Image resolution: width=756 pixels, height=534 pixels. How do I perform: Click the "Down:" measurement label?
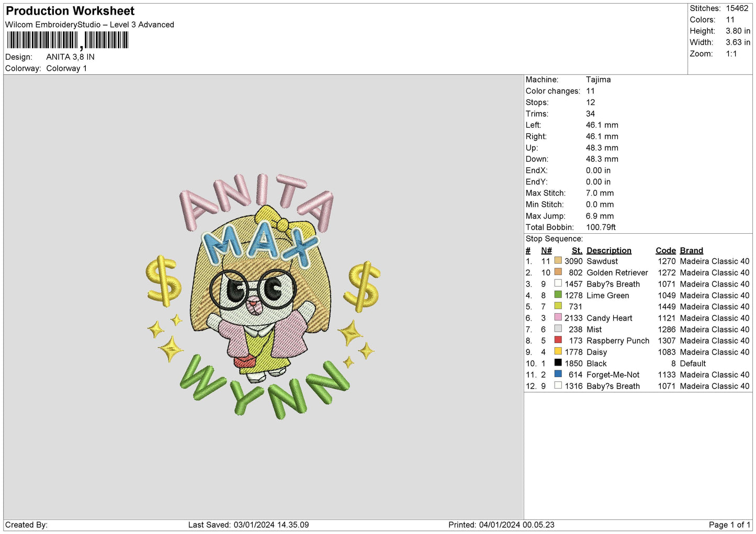tap(537, 159)
